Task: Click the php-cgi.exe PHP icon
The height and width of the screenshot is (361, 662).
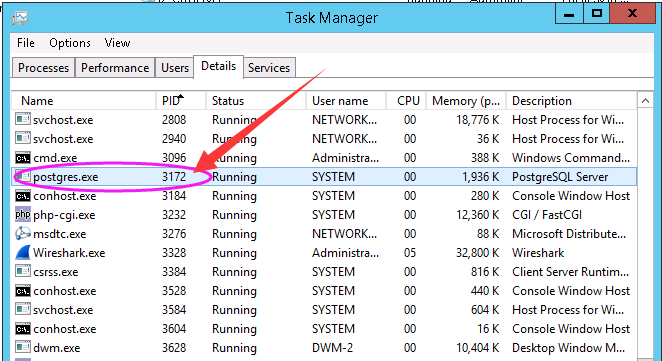Action: (23, 214)
